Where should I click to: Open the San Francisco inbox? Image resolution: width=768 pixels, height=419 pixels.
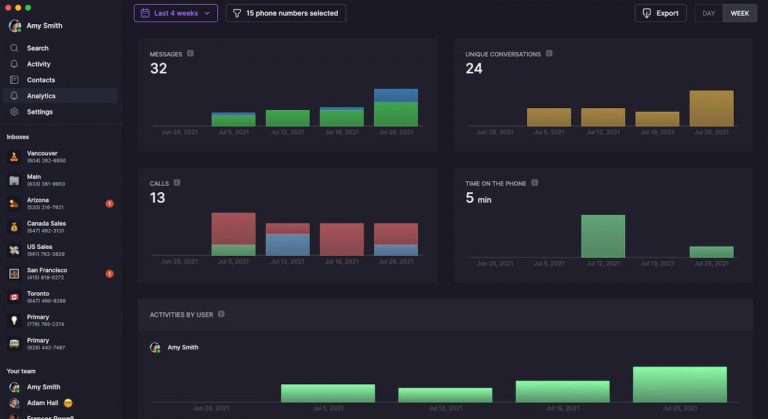[47, 273]
